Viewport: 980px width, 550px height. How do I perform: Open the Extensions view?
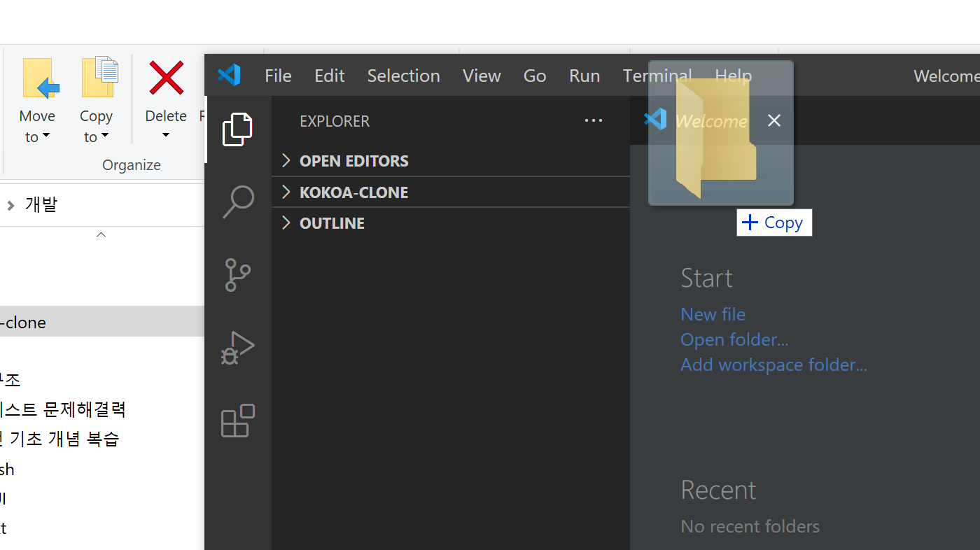237,421
